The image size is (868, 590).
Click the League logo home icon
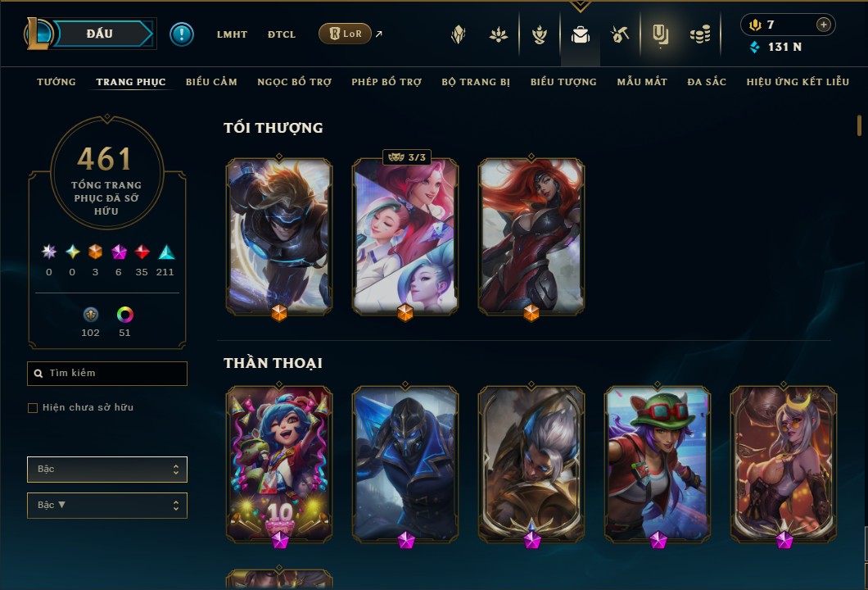[38, 34]
